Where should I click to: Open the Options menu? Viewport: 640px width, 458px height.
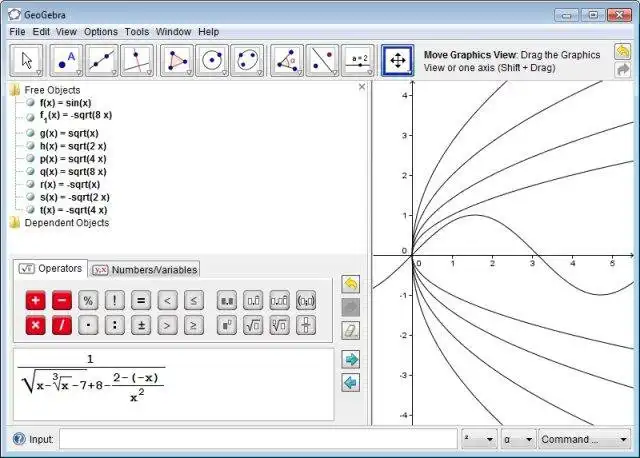click(x=101, y=32)
